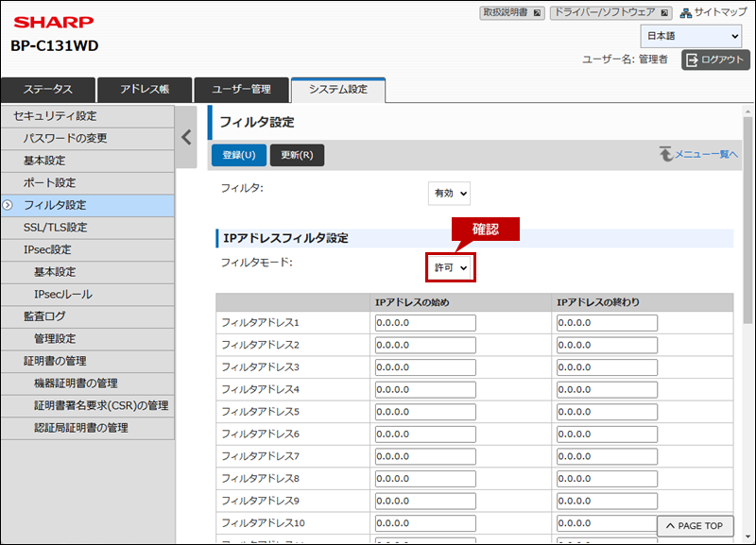756x545 pixels.
Task: Open the site map link
Action: pyautogui.click(x=713, y=13)
